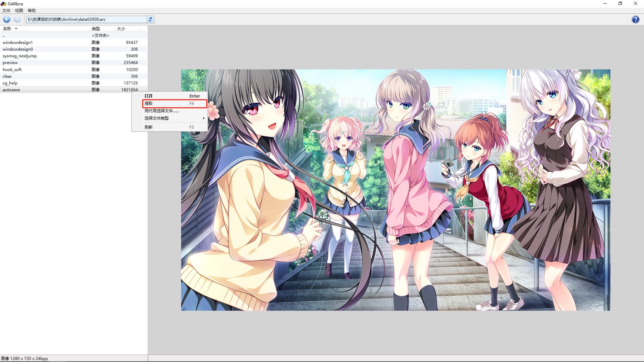Screen dimensions: 644x362
Task: Click the refresh icon beside the path field
Action: (151, 19)
